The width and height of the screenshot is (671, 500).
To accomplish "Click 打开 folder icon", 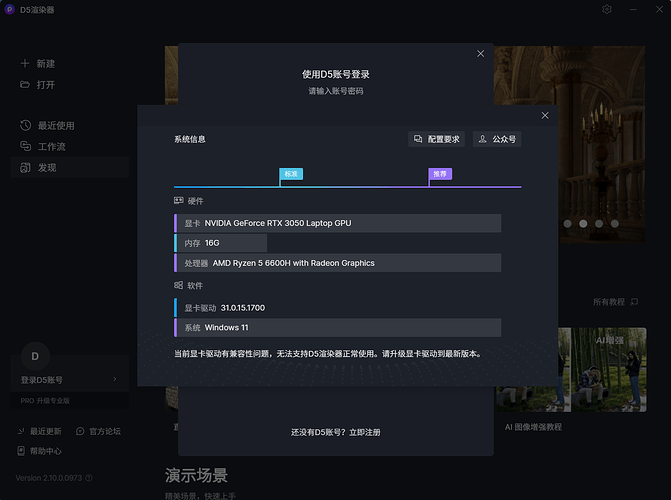I will (25, 84).
